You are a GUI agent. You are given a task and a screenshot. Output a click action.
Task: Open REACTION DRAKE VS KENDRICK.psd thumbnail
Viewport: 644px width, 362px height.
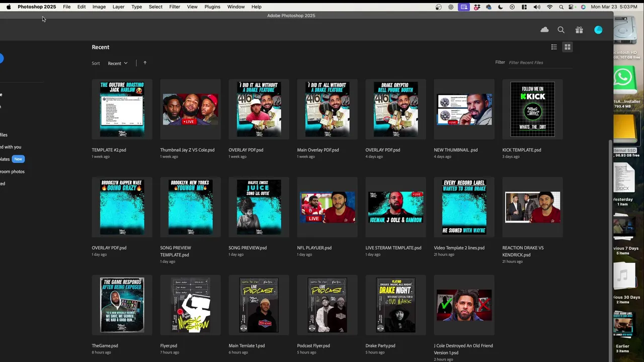pos(532,207)
